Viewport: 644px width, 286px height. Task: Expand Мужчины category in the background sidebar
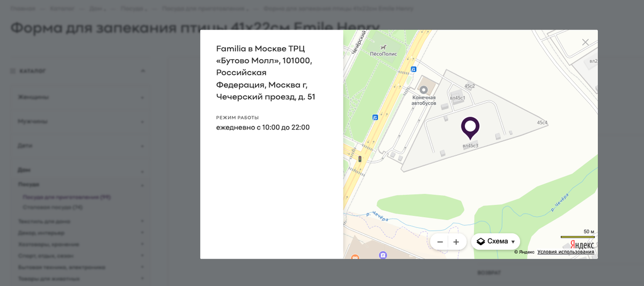143,121
